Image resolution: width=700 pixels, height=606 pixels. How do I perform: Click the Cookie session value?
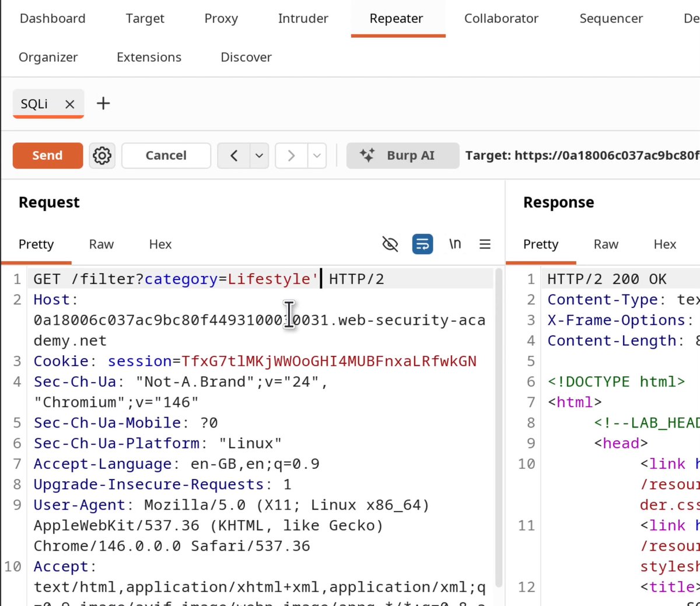coord(329,362)
